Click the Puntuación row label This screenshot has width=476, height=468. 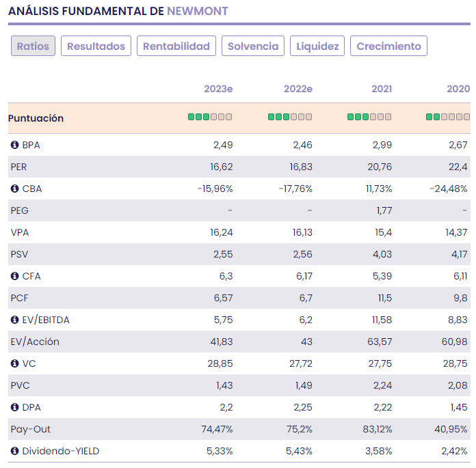point(36,118)
